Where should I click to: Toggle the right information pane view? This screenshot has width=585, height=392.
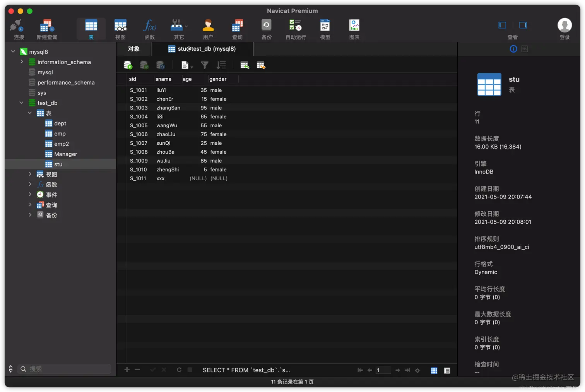click(523, 25)
